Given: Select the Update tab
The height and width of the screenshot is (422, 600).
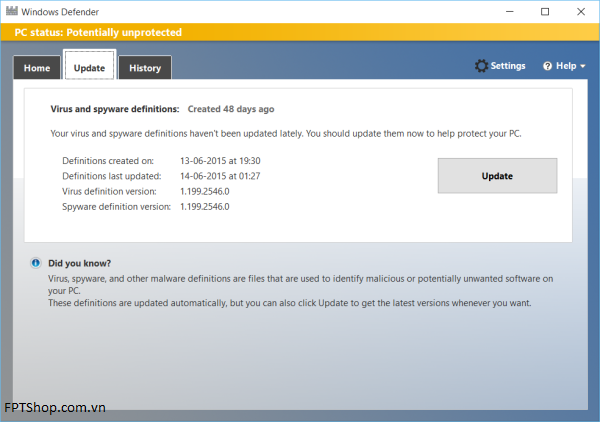Looking at the screenshot, I should [x=89, y=65].
